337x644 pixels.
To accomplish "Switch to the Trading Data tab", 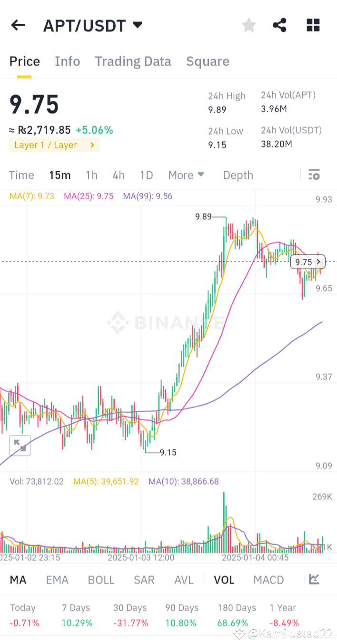I will pos(133,61).
